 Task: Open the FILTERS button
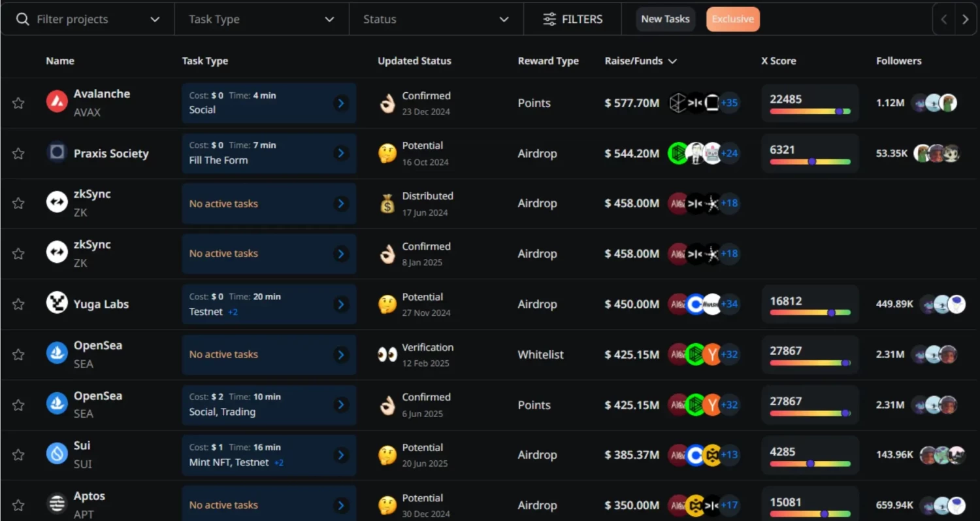coord(572,19)
